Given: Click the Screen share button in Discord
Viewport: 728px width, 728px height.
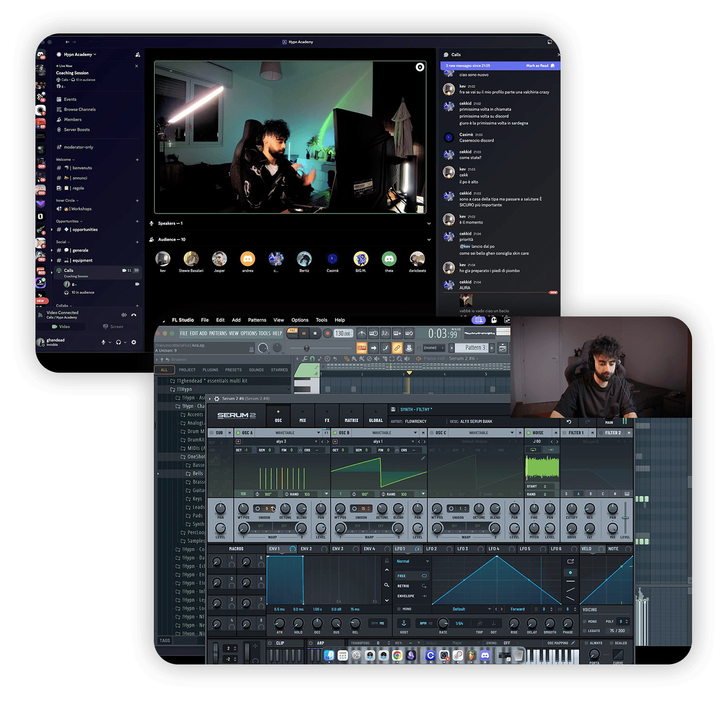Looking at the screenshot, I should [113, 327].
